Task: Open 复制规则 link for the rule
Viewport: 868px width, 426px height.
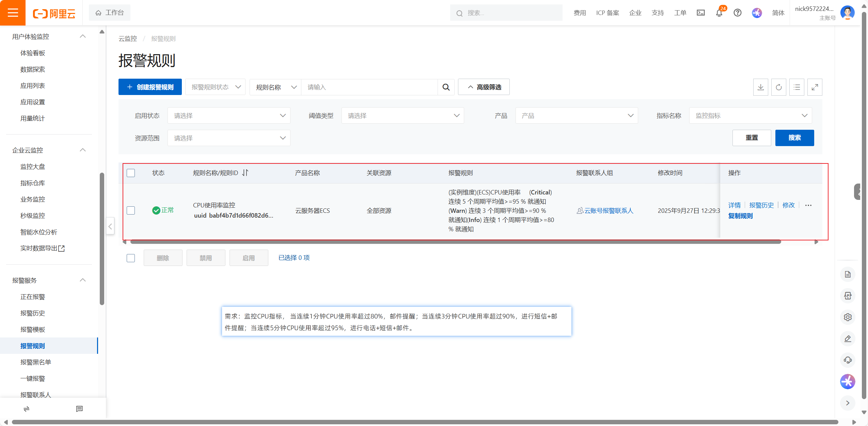Action: tap(740, 216)
